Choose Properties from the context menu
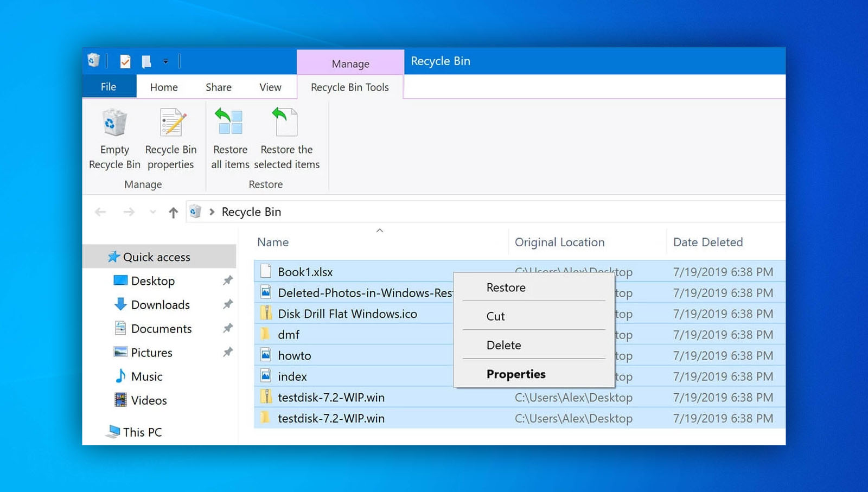This screenshot has width=868, height=492. 516,374
